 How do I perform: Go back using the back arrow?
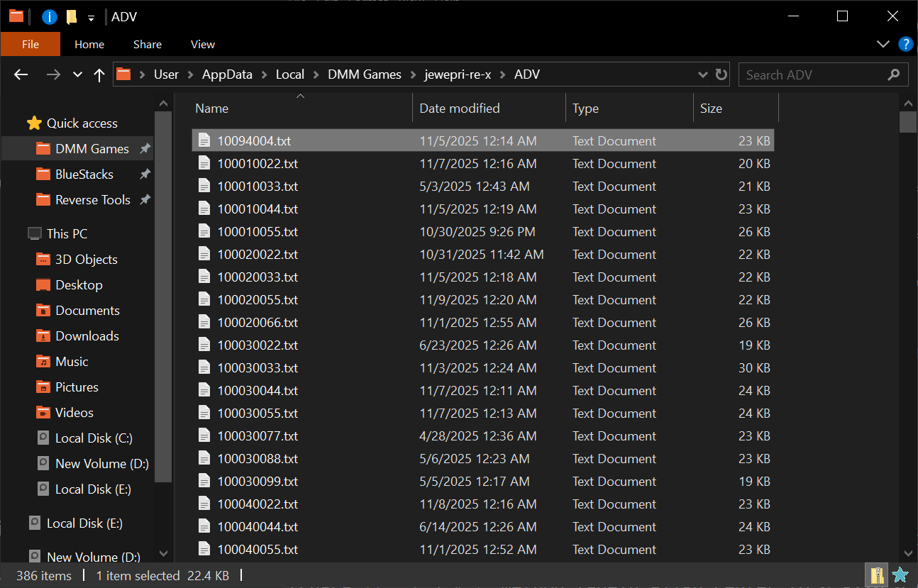pyautogui.click(x=21, y=74)
